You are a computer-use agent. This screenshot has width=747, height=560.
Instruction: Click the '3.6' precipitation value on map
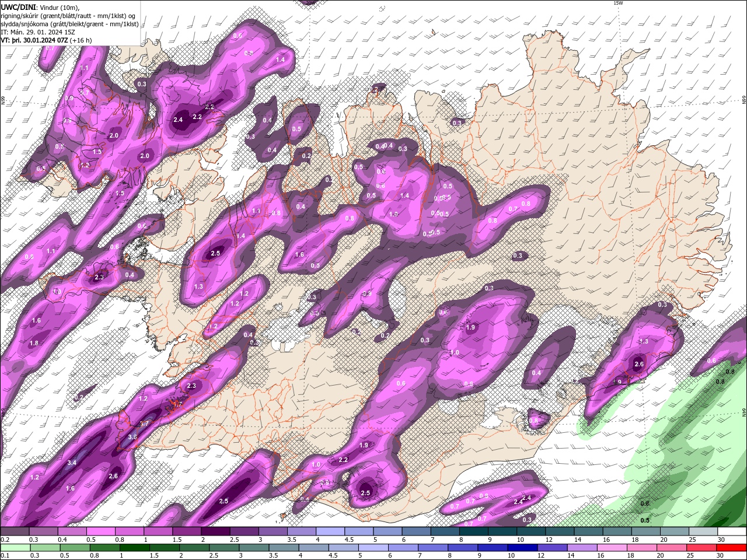point(132,437)
